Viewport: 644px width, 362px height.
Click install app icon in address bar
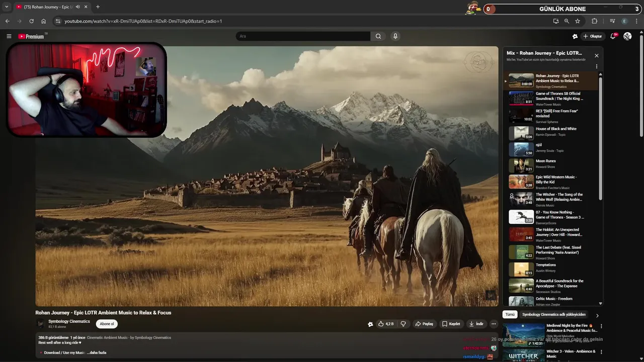555,21
